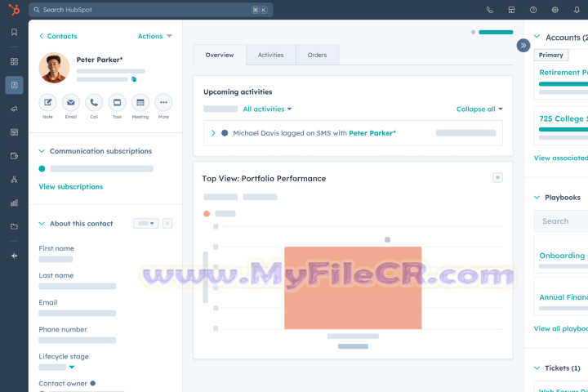Create a Note for Peter Parker
Image resolution: width=588 pixels, height=392 pixels.
(x=47, y=102)
